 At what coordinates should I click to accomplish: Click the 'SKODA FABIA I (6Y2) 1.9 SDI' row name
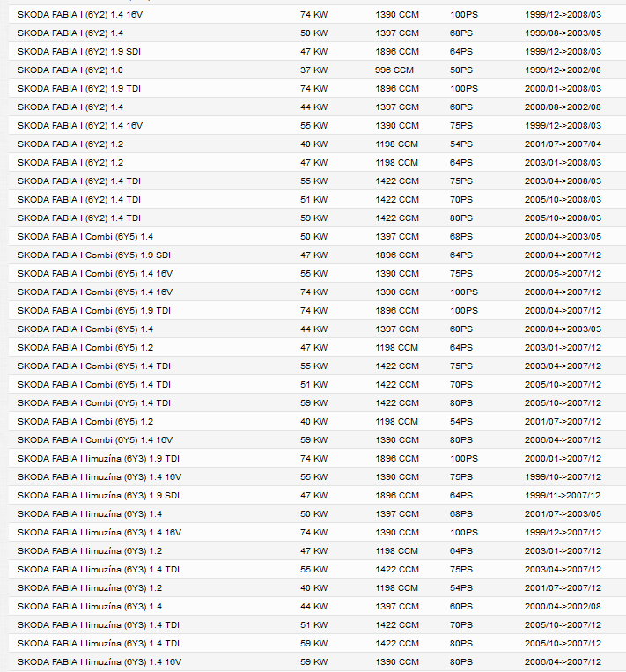(x=79, y=52)
